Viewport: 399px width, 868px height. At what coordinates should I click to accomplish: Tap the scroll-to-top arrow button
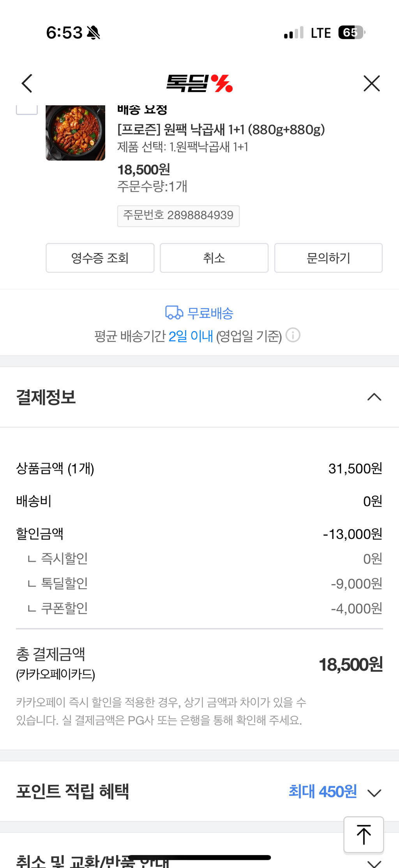(x=364, y=834)
